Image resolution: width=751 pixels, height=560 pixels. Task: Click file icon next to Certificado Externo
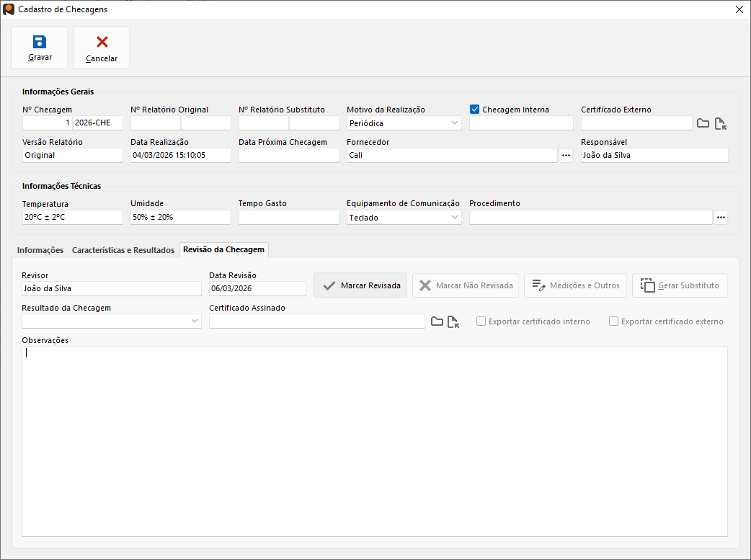click(720, 123)
